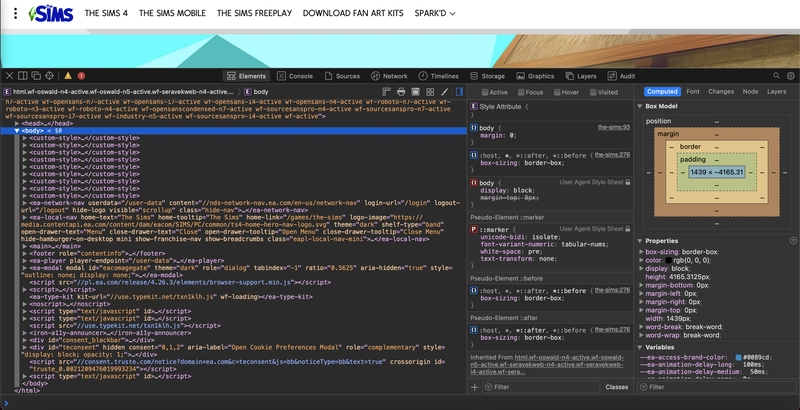Expand the box-sizing computed property

pos(641,252)
